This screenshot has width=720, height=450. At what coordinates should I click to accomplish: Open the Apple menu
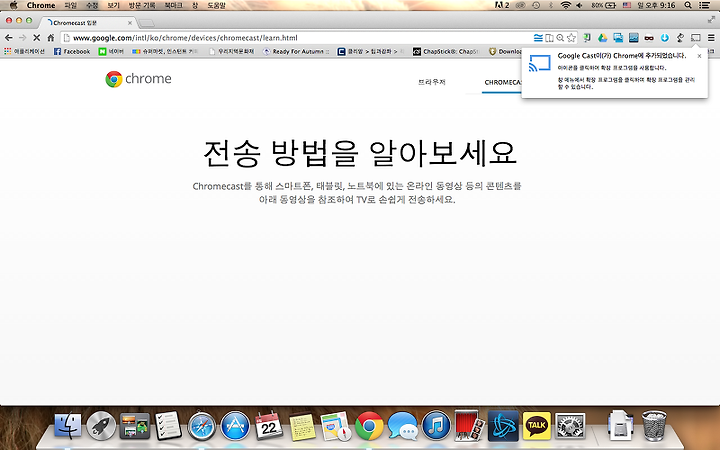click(13, 6)
